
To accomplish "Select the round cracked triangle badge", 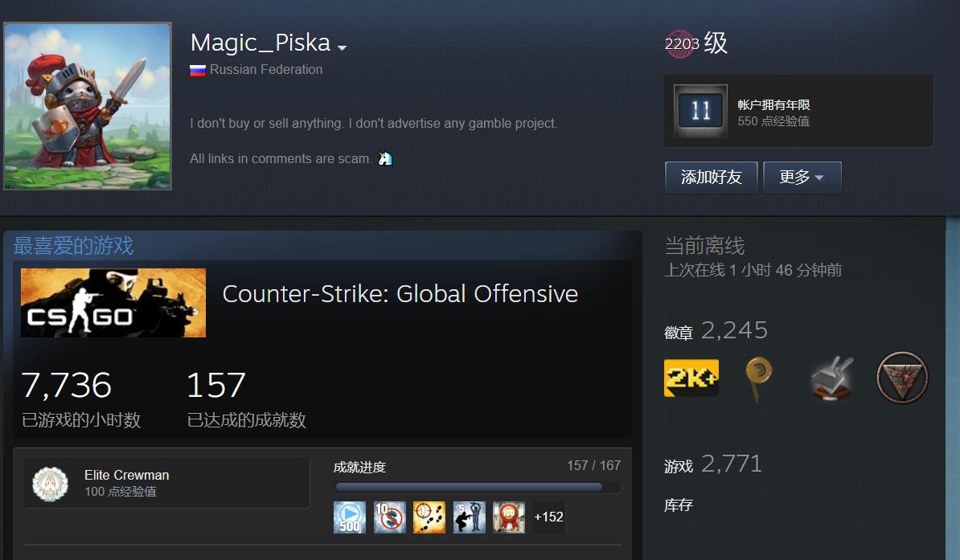I will click(x=902, y=378).
